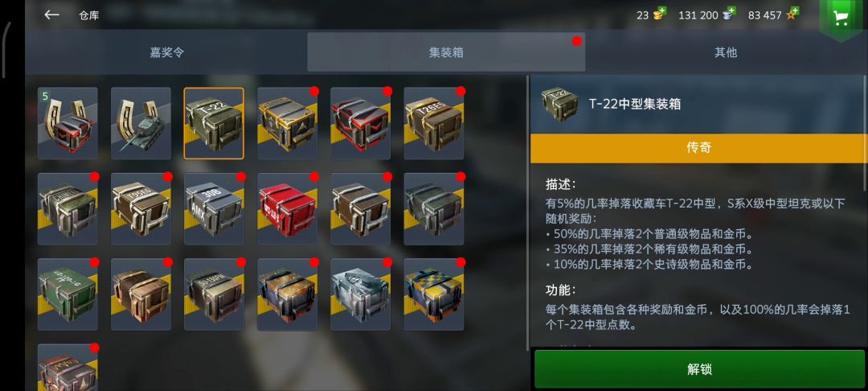The height and width of the screenshot is (391, 868).
Task: Select the horseshoe container with 5 count
Action: pos(68,123)
